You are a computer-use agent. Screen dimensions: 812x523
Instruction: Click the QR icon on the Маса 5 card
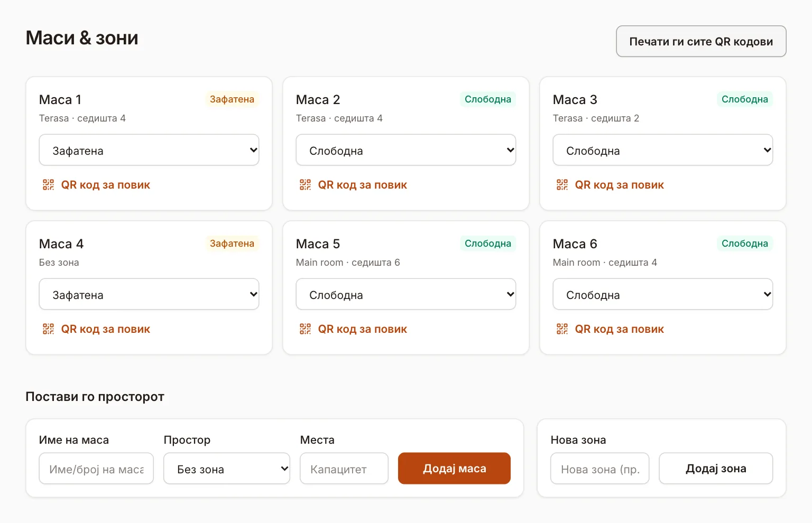[x=305, y=329]
